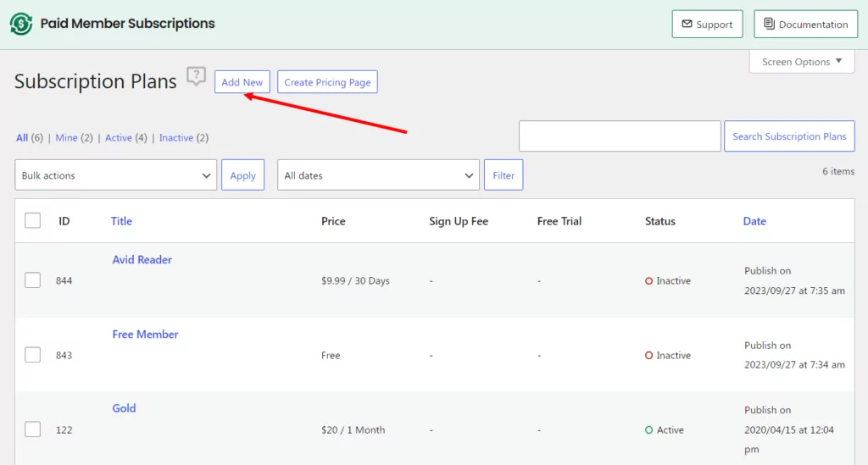Open the Support page

tap(708, 24)
